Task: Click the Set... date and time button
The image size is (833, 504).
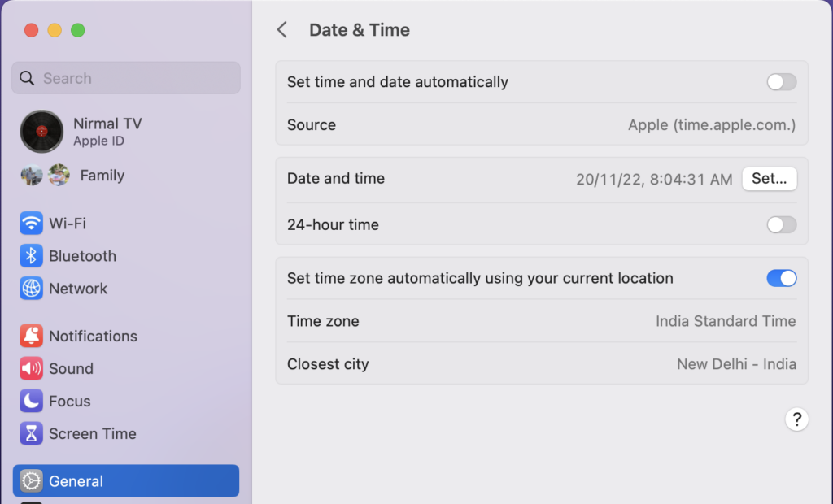Action: point(770,179)
